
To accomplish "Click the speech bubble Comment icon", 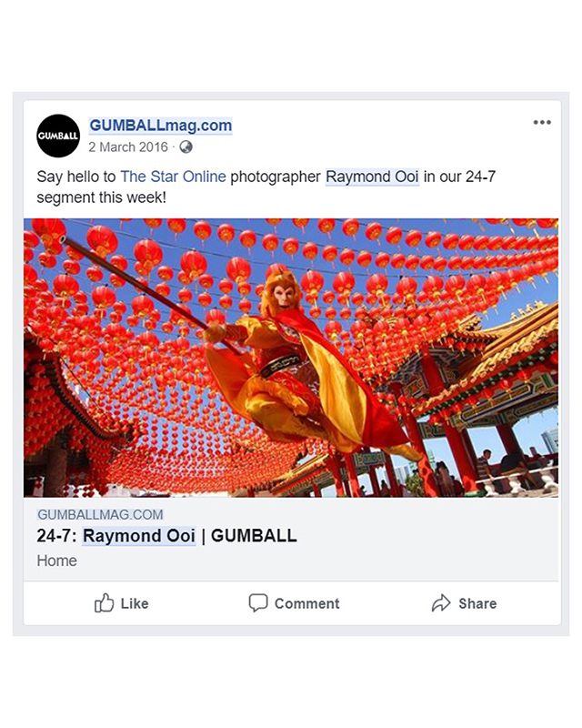I will click(x=258, y=602).
